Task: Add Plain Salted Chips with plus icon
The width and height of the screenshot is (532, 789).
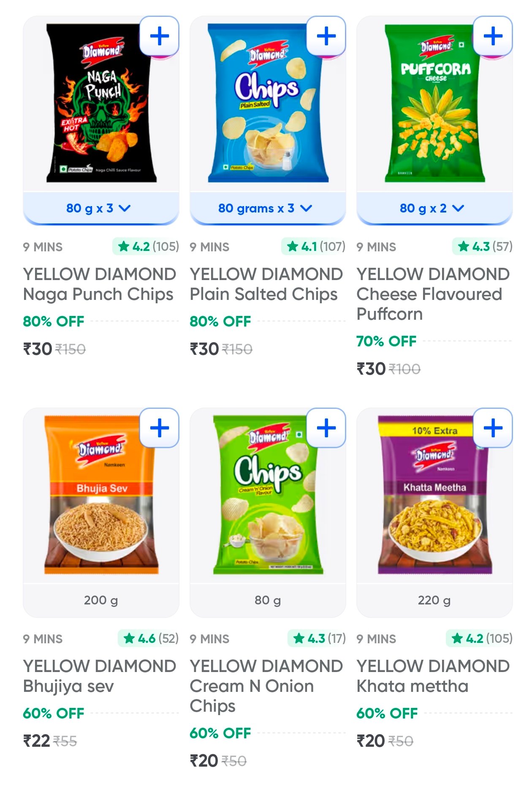Action: pos(326,36)
